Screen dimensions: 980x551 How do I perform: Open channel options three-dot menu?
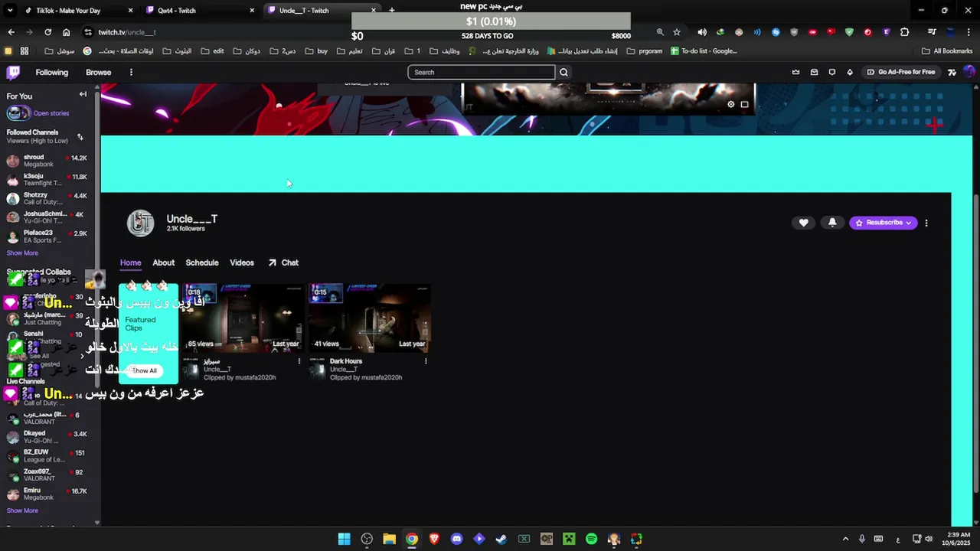pyautogui.click(x=926, y=223)
